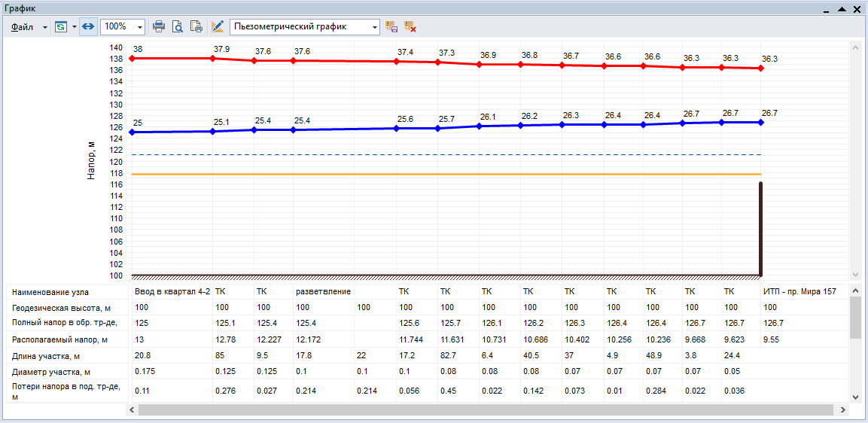Open print preview with the magnifier page icon
Image resolution: width=868 pixels, height=423 pixels.
pyautogui.click(x=178, y=26)
